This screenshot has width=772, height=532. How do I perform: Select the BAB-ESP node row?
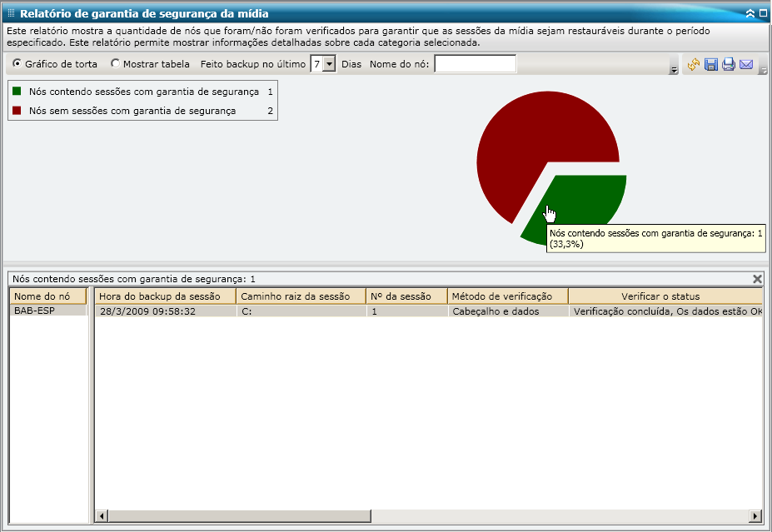tap(47, 311)
